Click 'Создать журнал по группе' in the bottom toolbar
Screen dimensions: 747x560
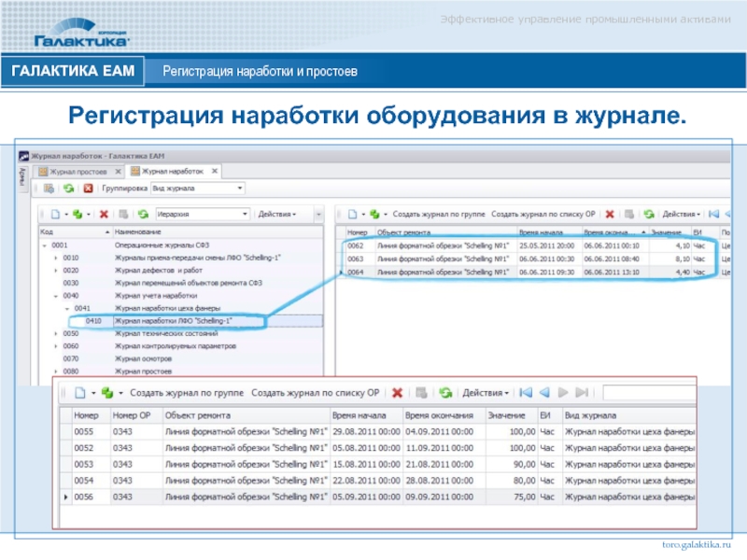(186, 393)
